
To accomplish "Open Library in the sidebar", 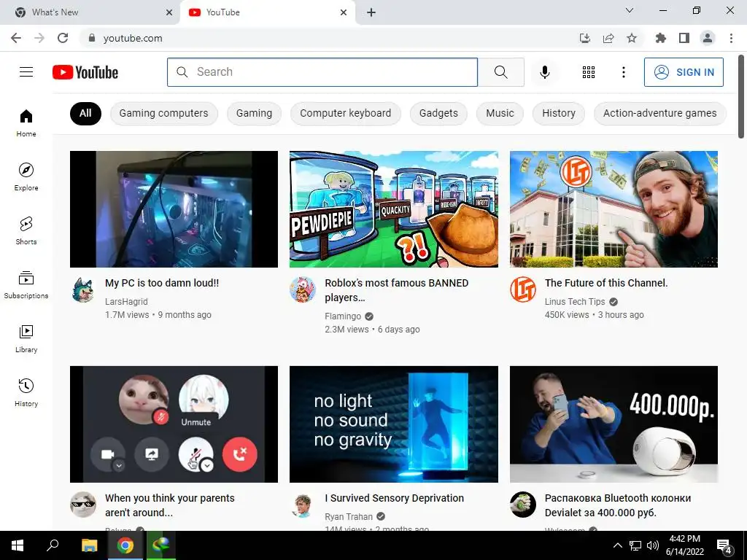I will pos(26,338).
